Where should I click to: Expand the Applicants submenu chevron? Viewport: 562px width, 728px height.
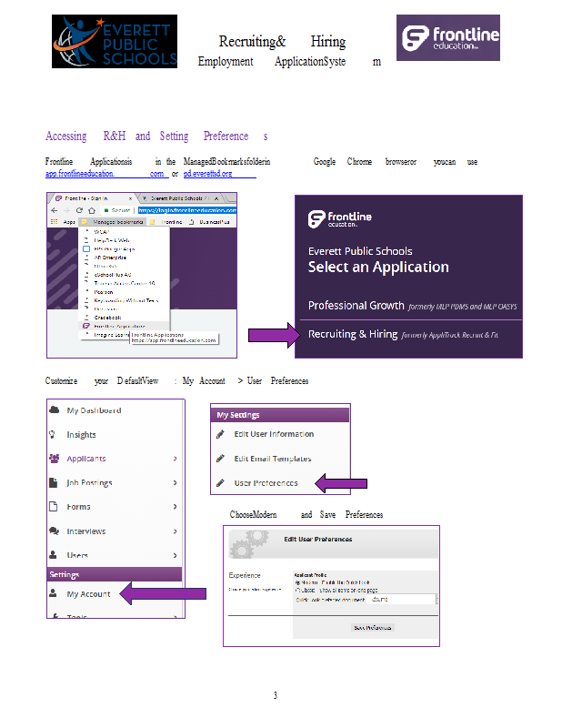point(175,459)
